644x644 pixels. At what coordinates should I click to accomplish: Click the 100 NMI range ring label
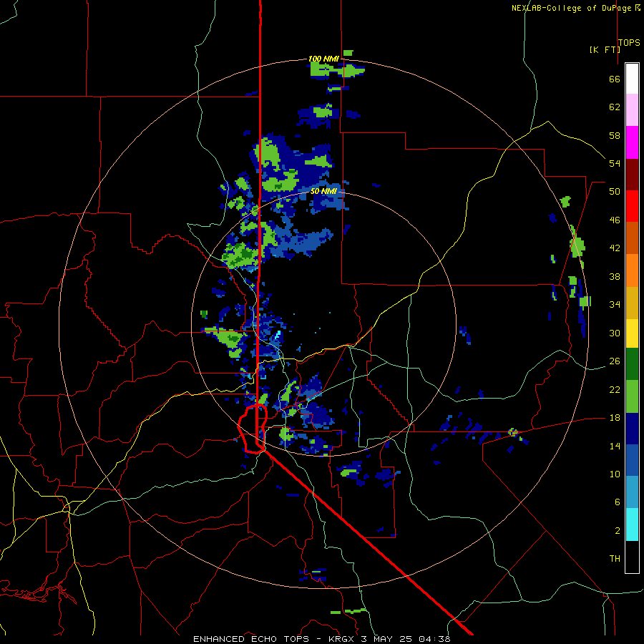click(x=323, y=59)
